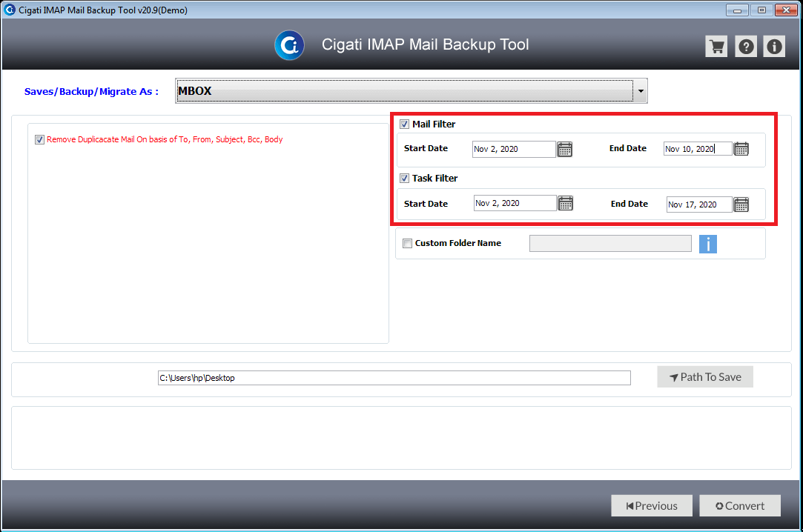This screenshot has width=803, height=532.
Task: Click the Custom Folder Name text field
Action: tap(610, 244)
